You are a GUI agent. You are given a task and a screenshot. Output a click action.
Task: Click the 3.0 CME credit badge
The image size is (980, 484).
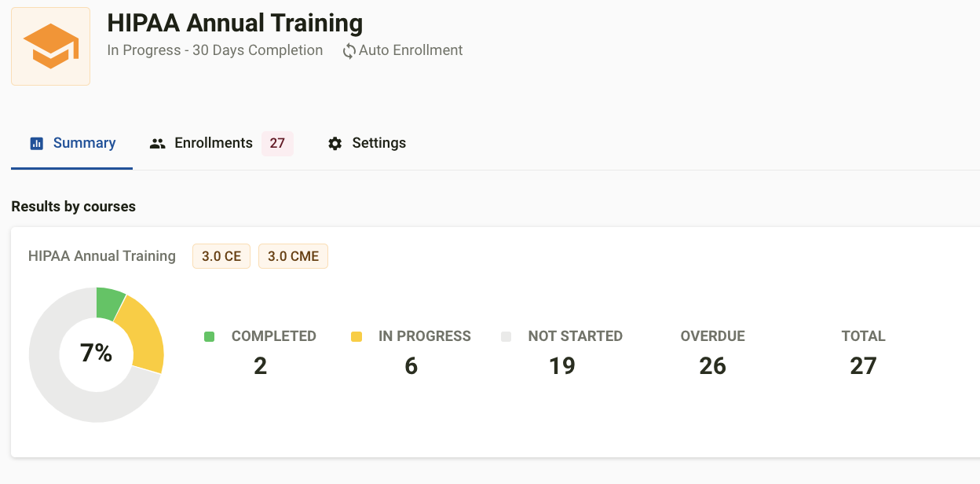point(293,256)
